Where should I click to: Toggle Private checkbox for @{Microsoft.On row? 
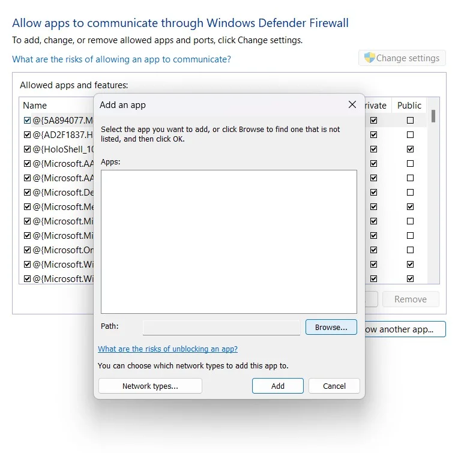[x=374, y=250]
